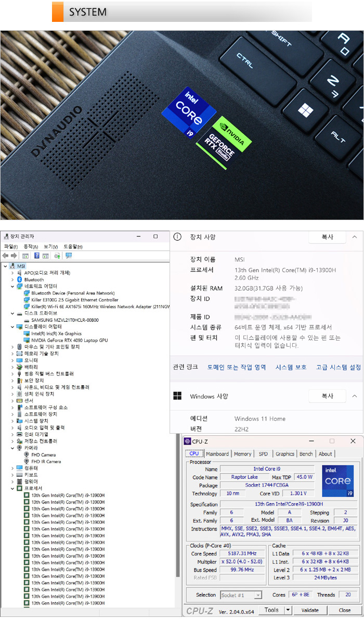Select the FHD IR Camera device
The height and width of the screenshot is (619, 364).
(42, 461)
